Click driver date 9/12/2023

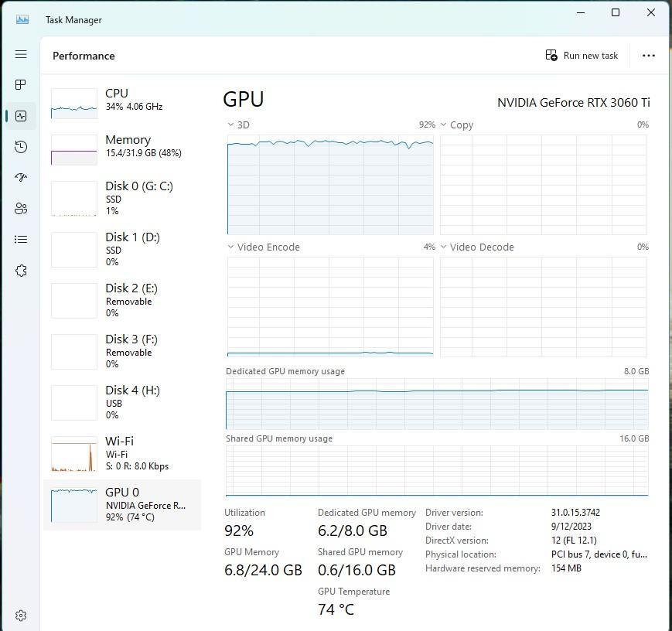pos(571,527)
